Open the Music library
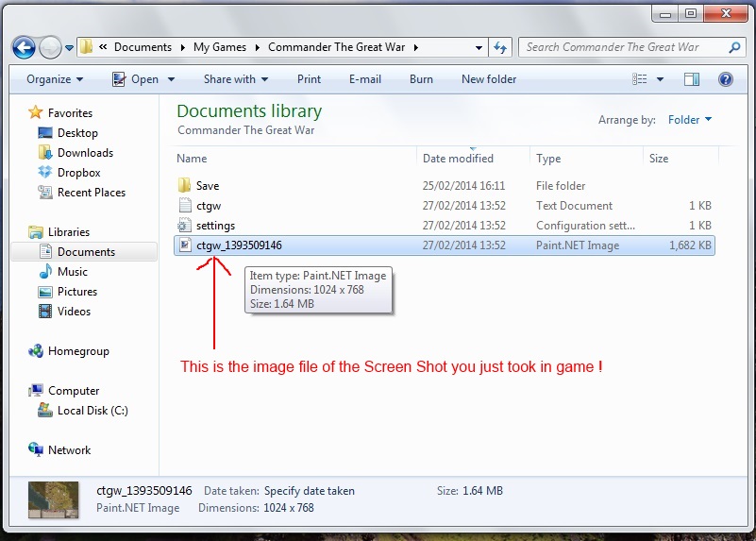 (x=73, y=272)
